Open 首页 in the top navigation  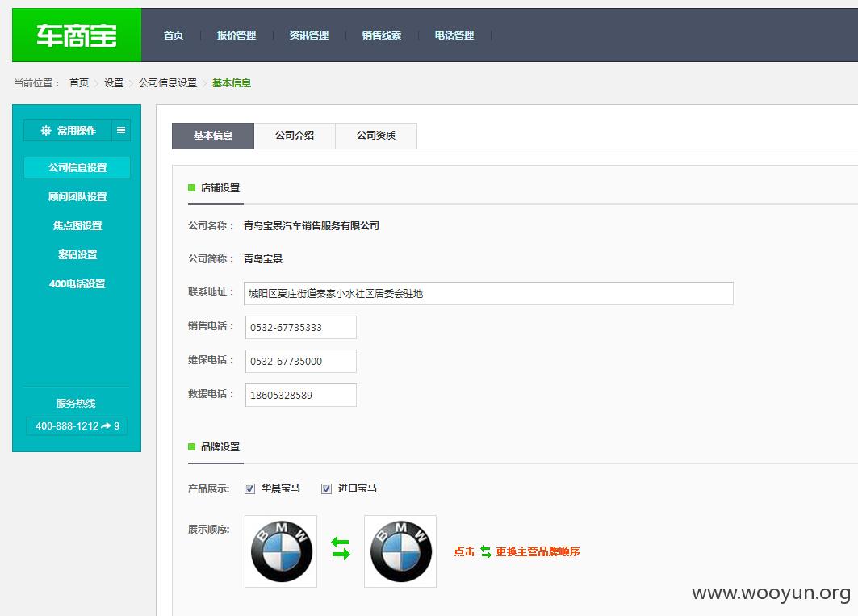pos(174,35)
